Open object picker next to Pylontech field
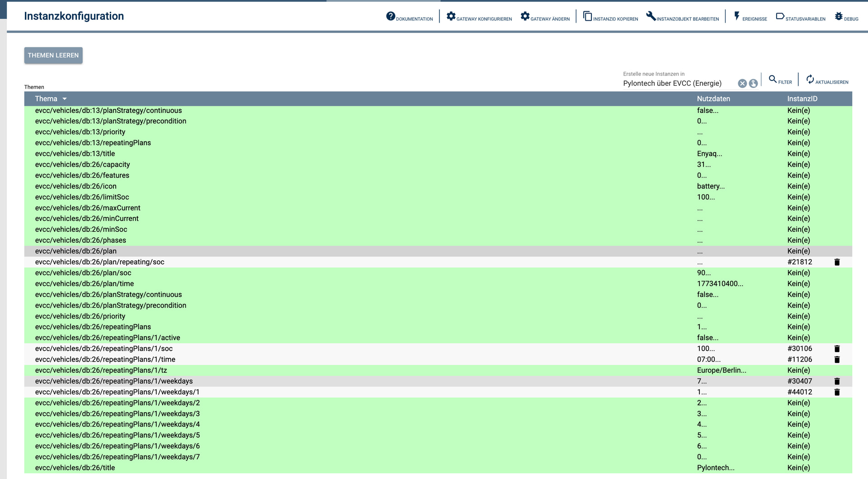868x479 pixels. tap(753, 84)
